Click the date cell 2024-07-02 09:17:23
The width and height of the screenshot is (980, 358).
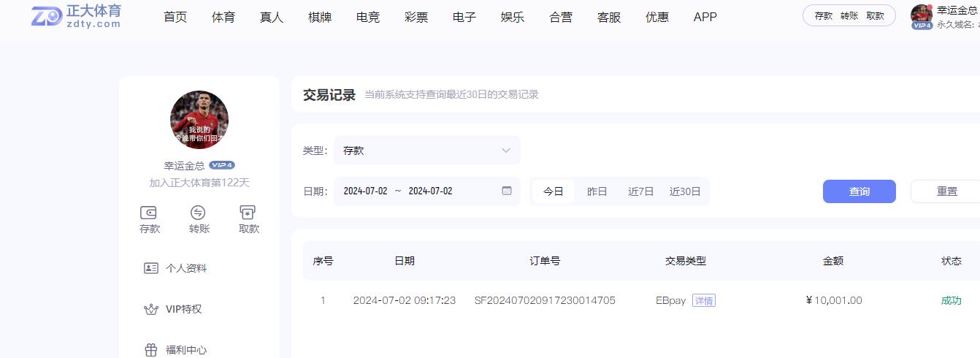[404, 300]
